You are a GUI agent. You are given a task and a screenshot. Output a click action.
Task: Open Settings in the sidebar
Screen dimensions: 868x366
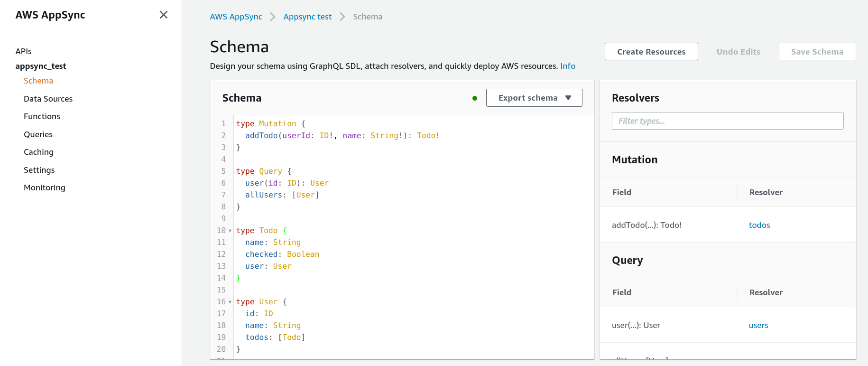[x=39, y=170]
